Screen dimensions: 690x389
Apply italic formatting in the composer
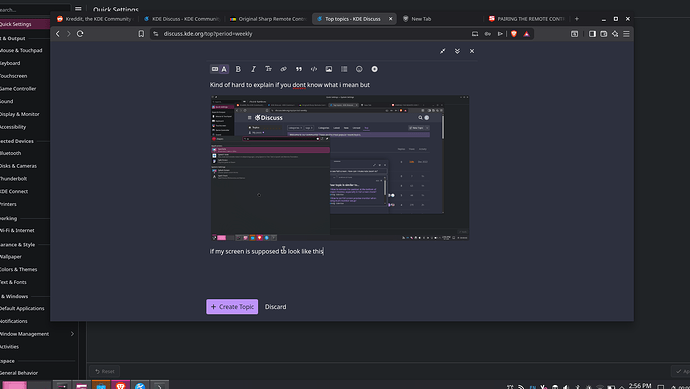click(x=253, y=69)
